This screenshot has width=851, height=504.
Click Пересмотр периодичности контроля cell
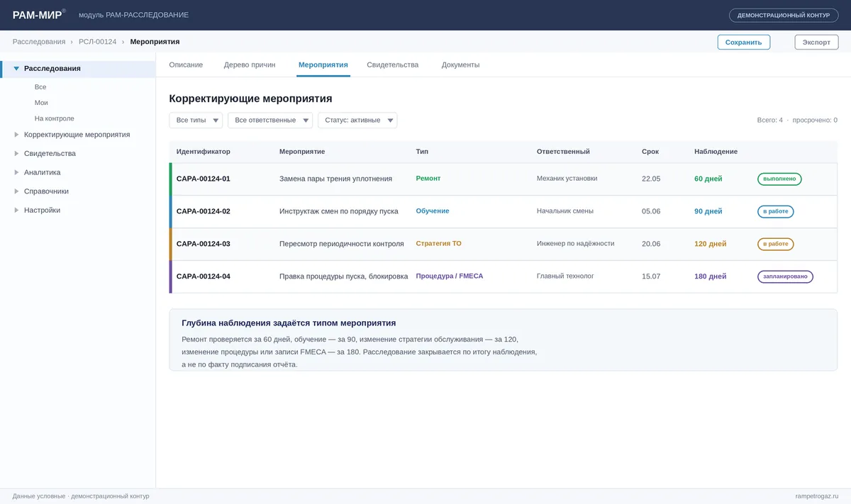tap(342, 244)
